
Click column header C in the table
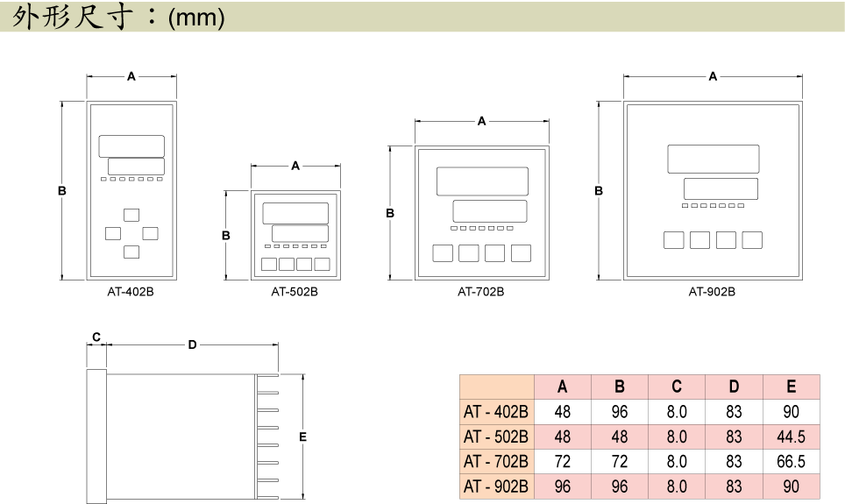pyautogui.click(x=677, y=387)
